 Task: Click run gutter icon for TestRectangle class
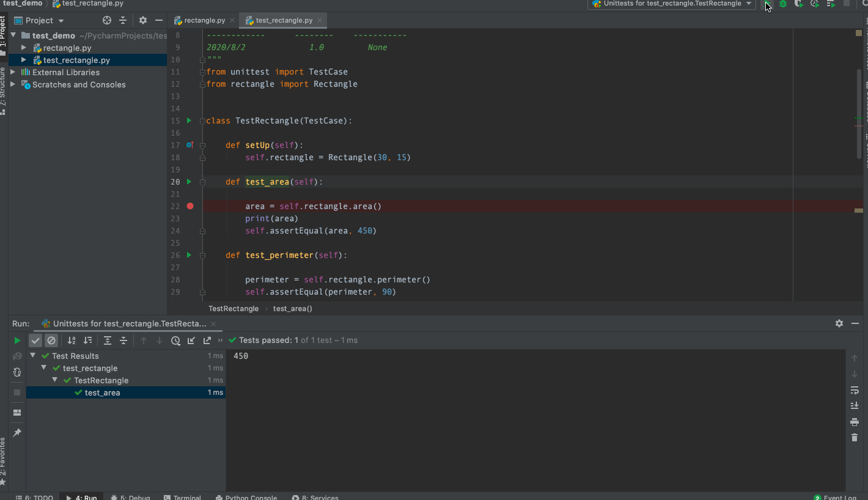point(189,120)
